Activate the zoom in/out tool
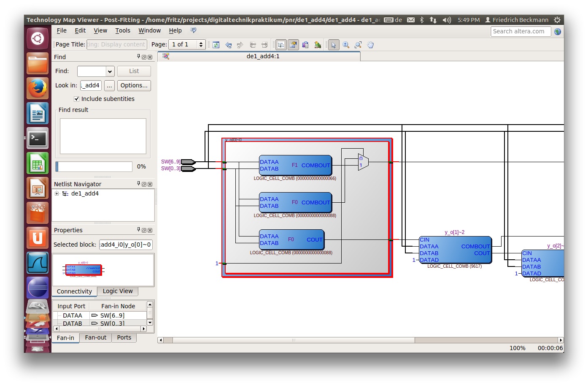Viewport: 588px width, 386px height. [346, 45]
